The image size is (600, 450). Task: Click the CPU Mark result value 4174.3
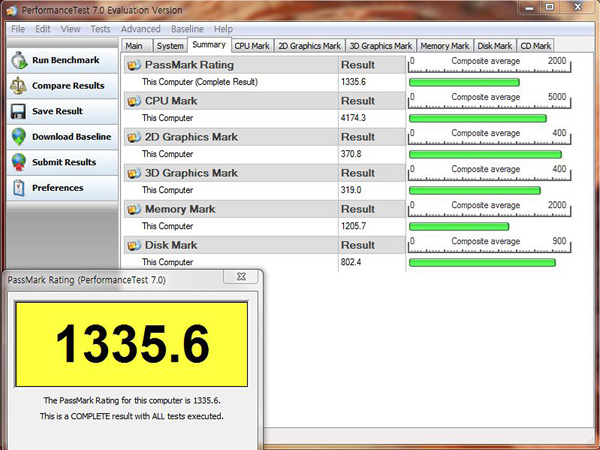(353, 118)
